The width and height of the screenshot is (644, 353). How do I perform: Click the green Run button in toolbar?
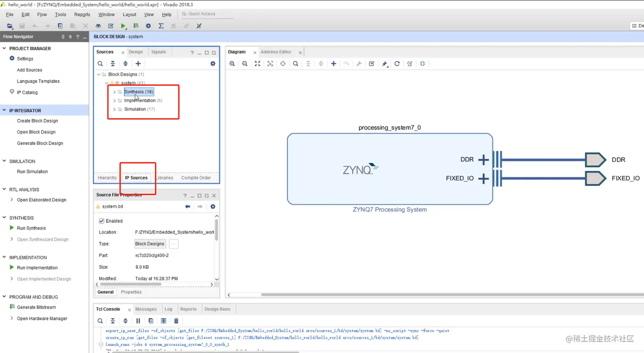click(x=123, y=26)
